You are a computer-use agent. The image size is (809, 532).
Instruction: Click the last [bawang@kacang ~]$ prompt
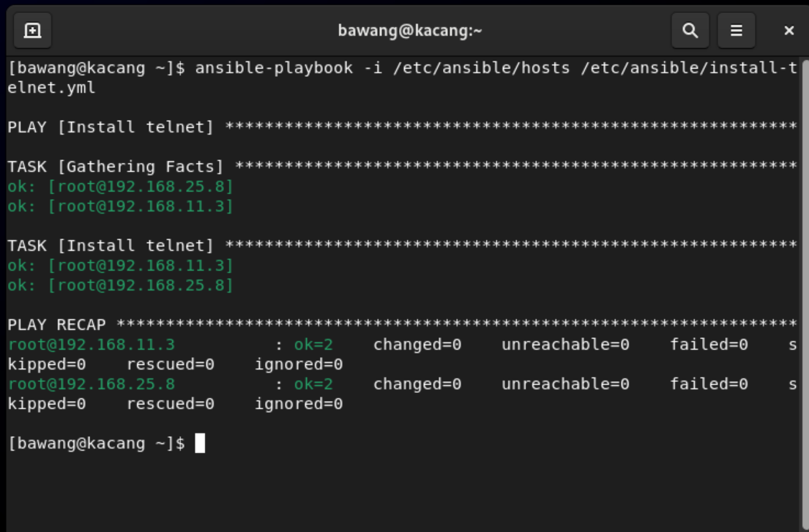[97, 443]
